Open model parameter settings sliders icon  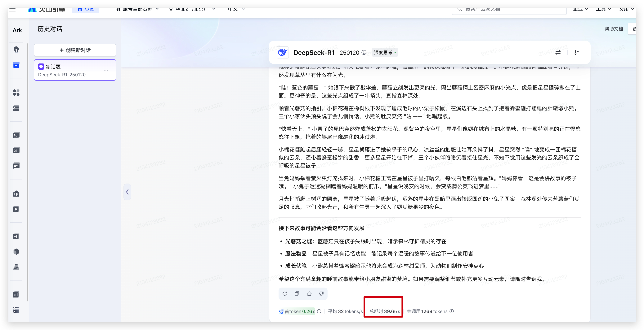coord(576,52)
